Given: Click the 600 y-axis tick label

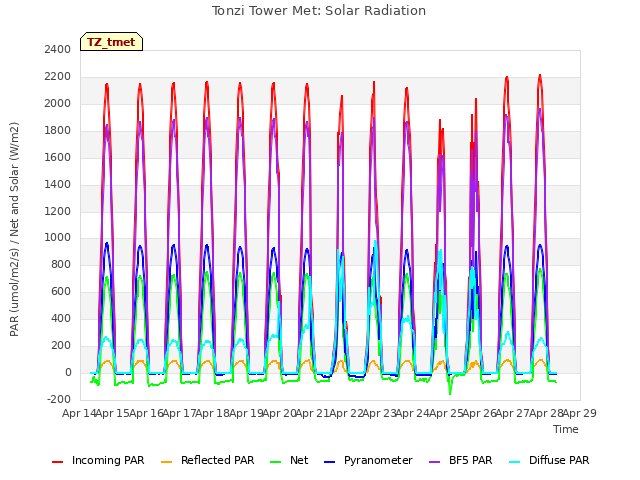Looking at the screenshot, I should tap(61, 291).
